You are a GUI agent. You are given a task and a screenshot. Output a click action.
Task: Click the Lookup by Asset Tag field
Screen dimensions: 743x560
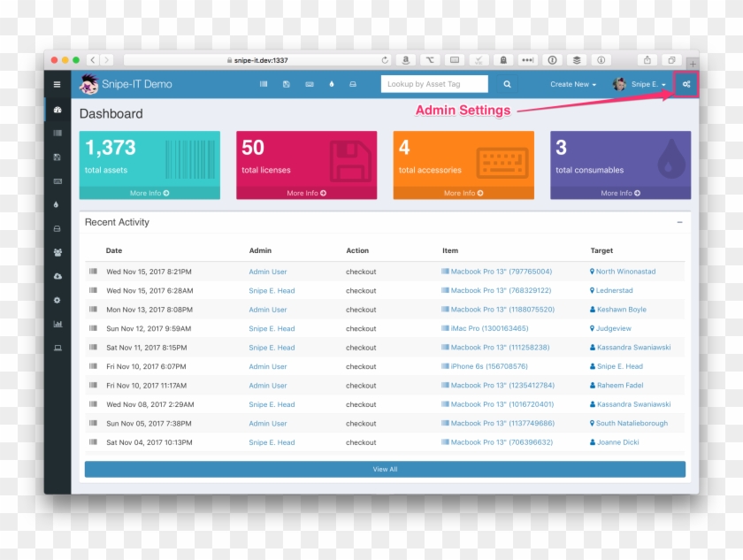click(x=434, y=84)
